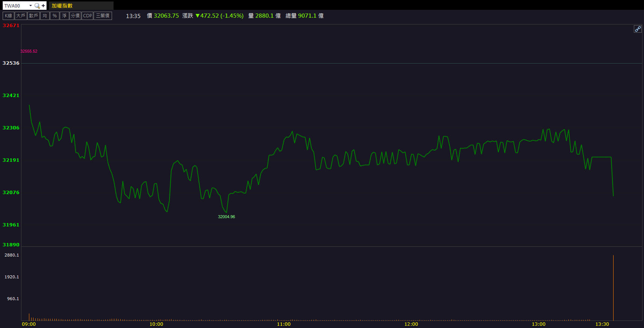Screen dimensions: 644x328
Task: Toggle the 均 average price line
Action: pos(45,16)
